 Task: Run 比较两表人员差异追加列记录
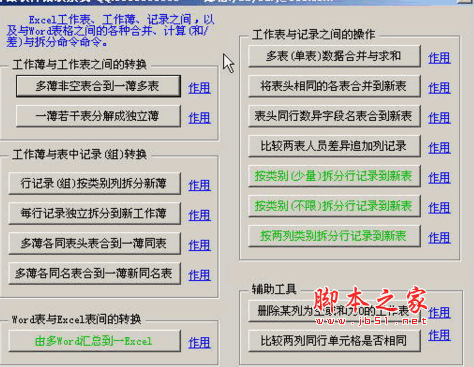[334, 146]
